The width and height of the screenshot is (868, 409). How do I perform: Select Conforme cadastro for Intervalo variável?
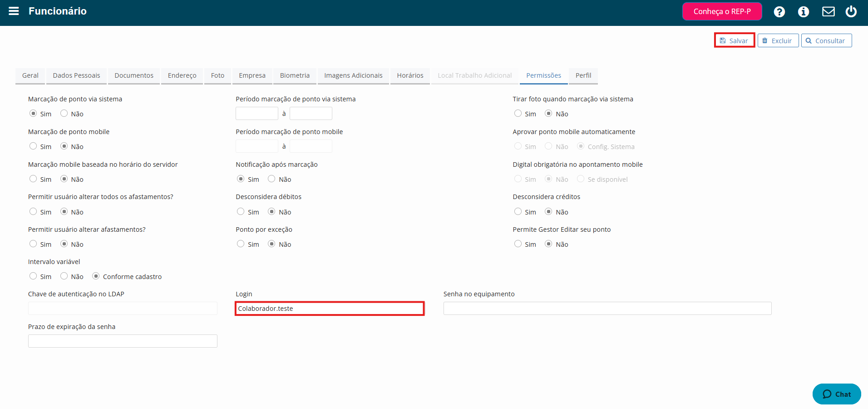coord(96,276)
